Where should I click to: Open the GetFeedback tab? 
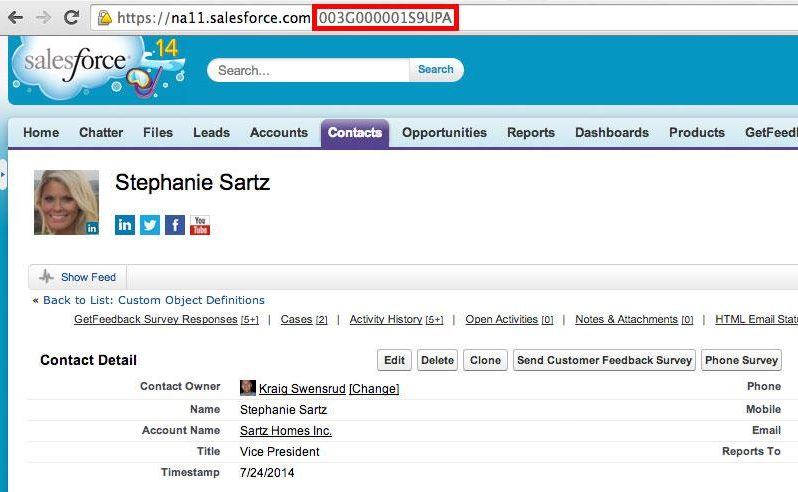pyautogui.click(x=771, y=132)
